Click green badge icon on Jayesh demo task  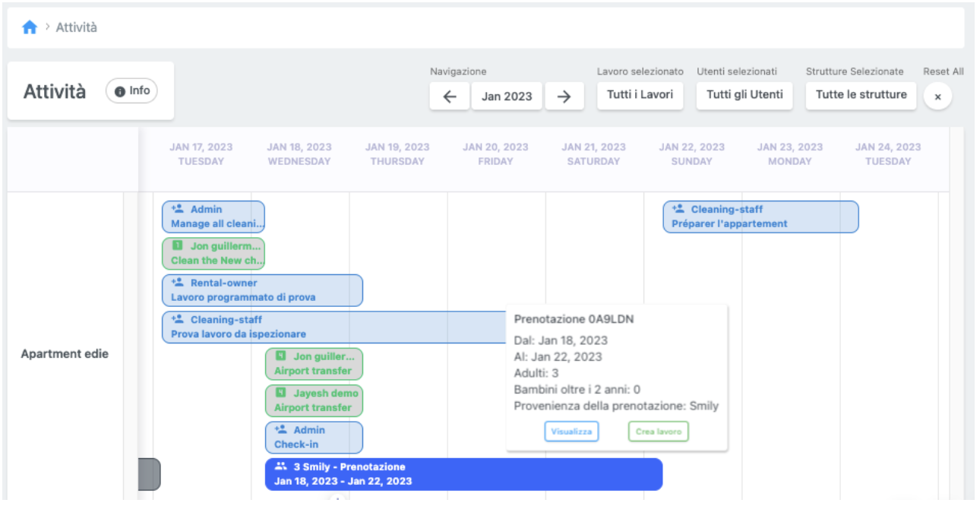coord(281,393)
